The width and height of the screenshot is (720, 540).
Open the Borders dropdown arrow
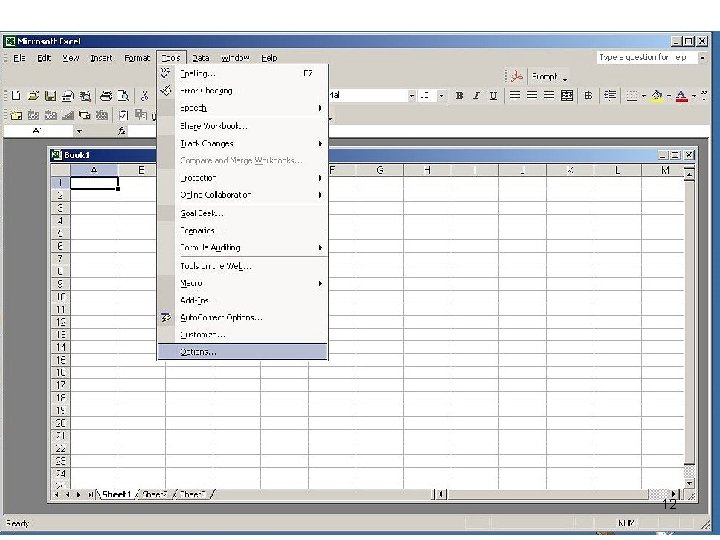(x=644, y=96)
